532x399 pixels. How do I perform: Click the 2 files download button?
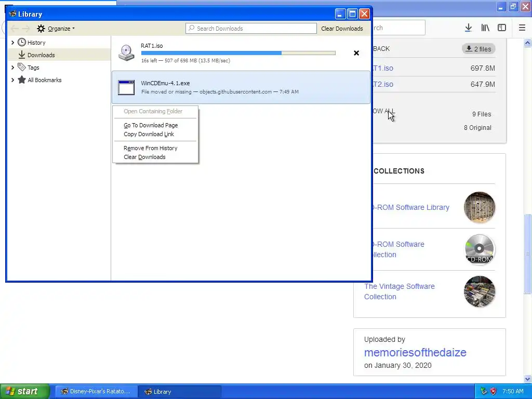click(478, 49)
